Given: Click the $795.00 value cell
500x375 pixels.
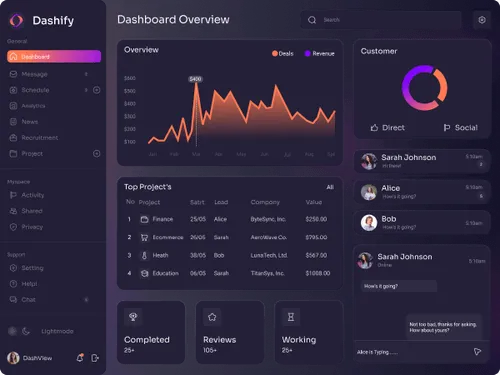Looking at the screenshot, I should pos(316,237).
